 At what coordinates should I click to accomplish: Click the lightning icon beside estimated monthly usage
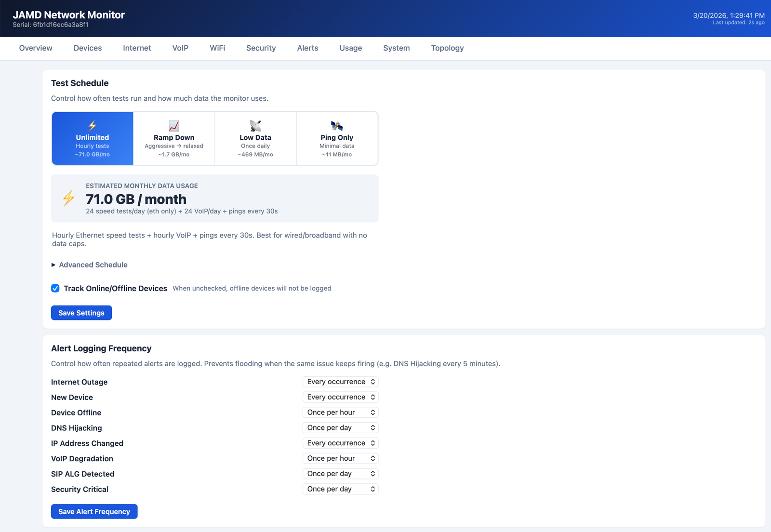[67, 198]
